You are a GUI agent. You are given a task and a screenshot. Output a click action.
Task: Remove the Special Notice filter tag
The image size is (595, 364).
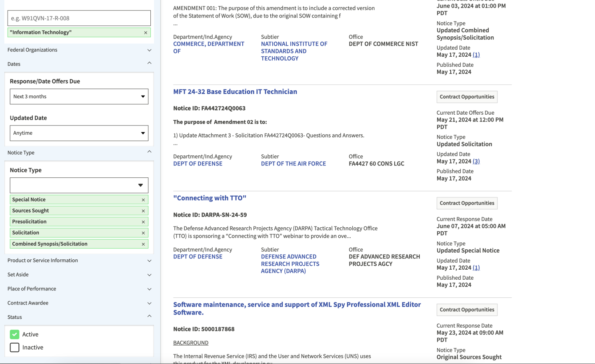[x=143, y=200]
